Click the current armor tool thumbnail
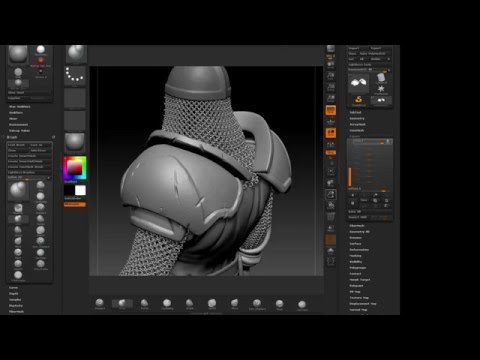Viewport: 480px width, 360px height. [359, 83]
